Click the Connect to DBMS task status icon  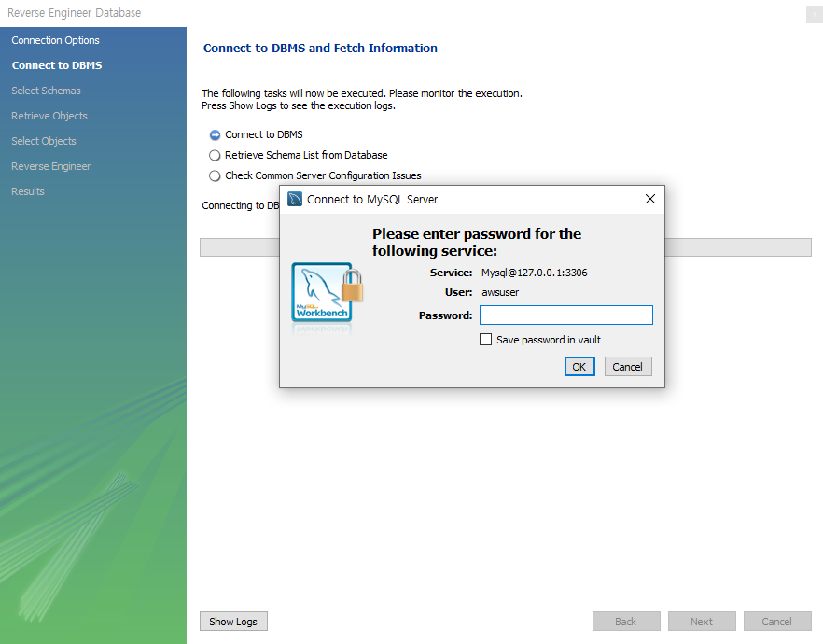[x=215, y=135]
